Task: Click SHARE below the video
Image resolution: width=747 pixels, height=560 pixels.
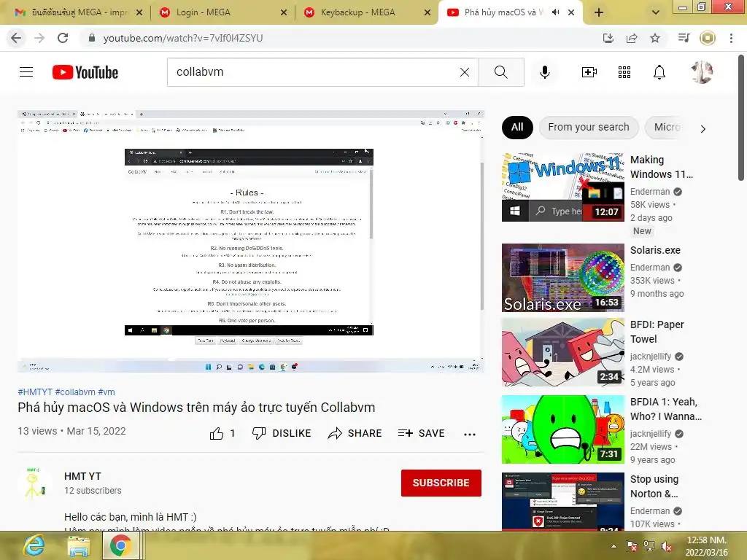Action: point(355,433)
